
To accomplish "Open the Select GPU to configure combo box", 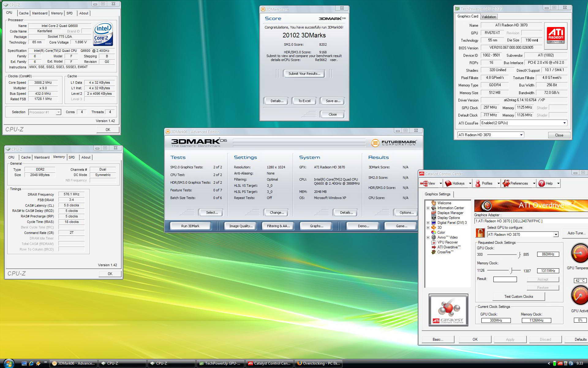I will click(522, 235).
